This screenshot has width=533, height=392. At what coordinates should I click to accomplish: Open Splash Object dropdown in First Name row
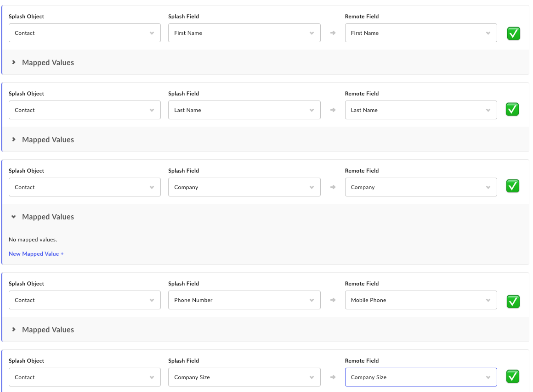(85, 33)
